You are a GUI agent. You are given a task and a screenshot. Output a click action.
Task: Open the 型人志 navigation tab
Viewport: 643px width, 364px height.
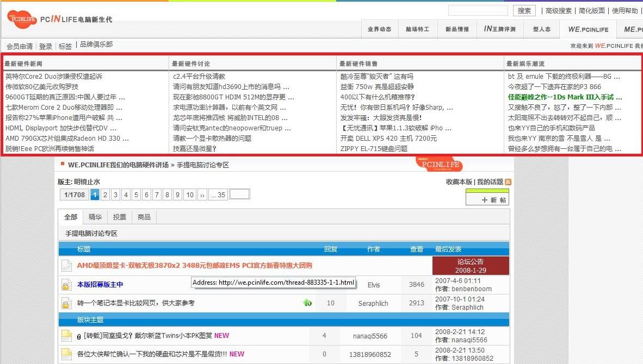point(542,29)
